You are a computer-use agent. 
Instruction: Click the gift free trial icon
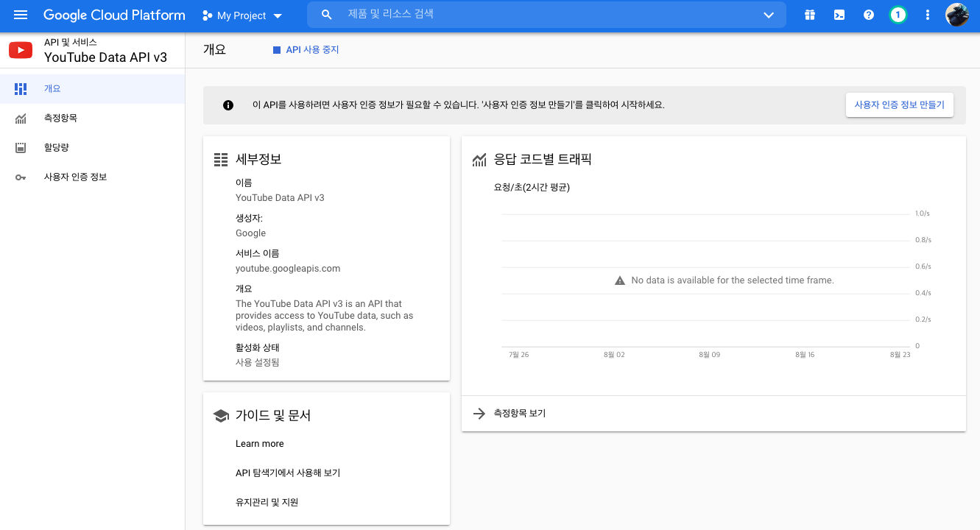pyautogui.click(x=810, y=15)
